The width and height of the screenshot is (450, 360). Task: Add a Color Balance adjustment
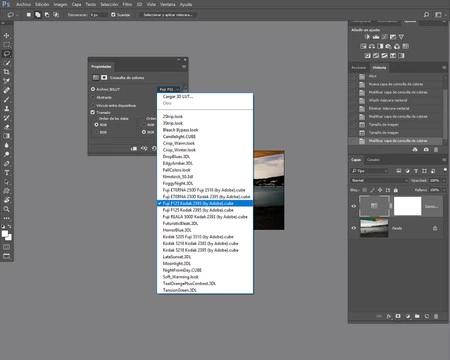coord(372,46)
